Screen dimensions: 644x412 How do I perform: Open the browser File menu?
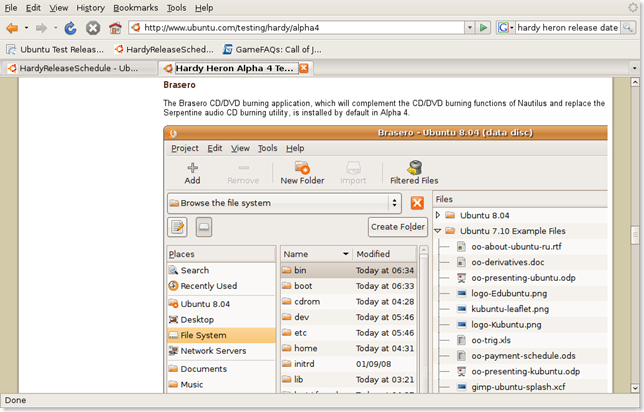pos(11,8)
